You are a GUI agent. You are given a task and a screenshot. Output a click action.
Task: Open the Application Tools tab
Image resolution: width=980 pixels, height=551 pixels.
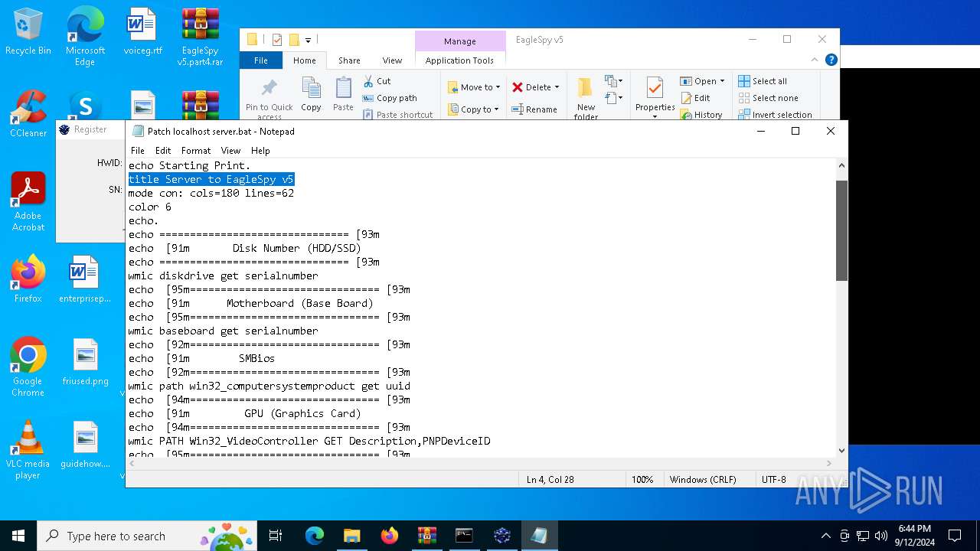tap(459, 60)
